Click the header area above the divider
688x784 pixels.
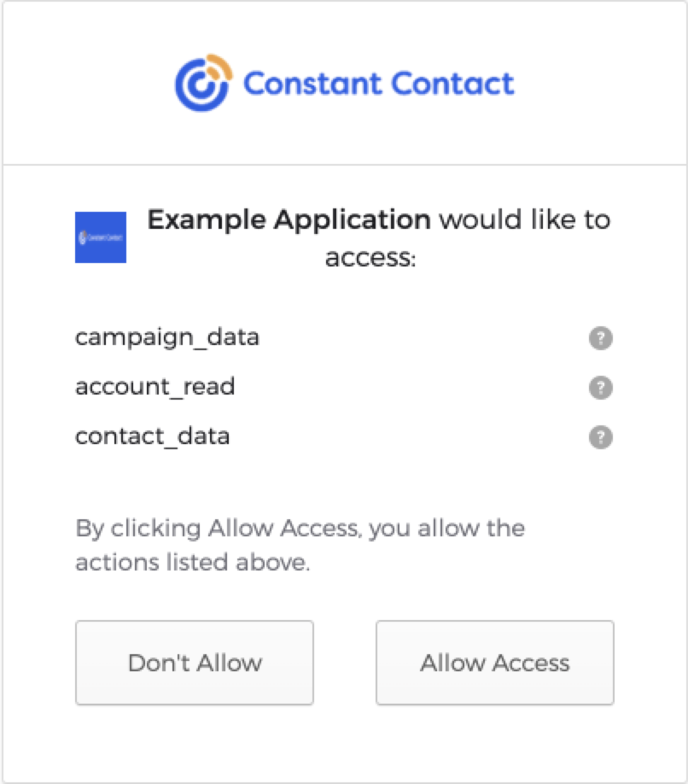pos(344,81)
